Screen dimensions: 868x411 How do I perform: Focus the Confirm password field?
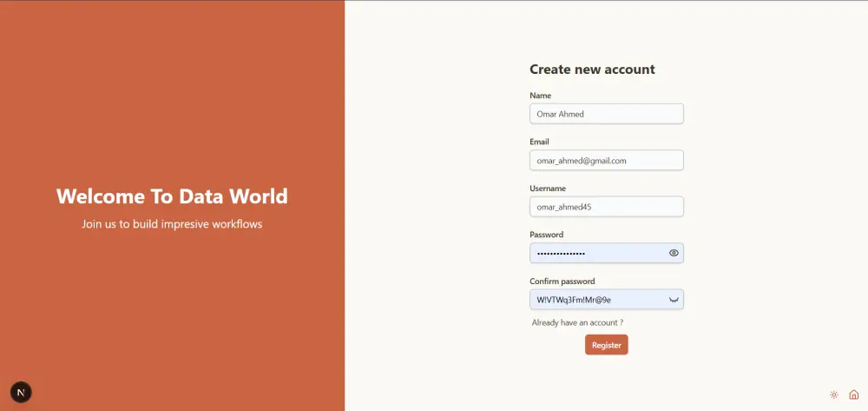point(606,300)
